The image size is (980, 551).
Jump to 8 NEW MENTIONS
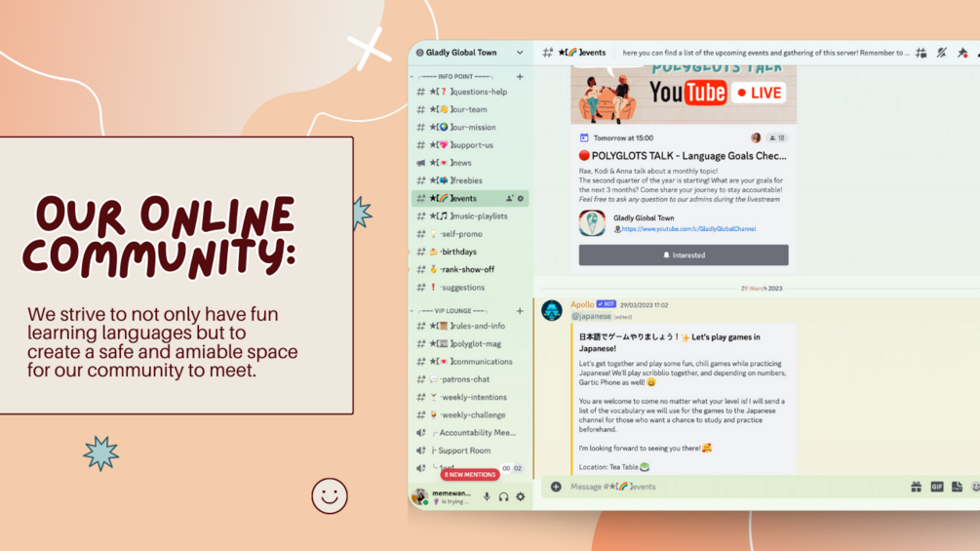coord(469,475)
